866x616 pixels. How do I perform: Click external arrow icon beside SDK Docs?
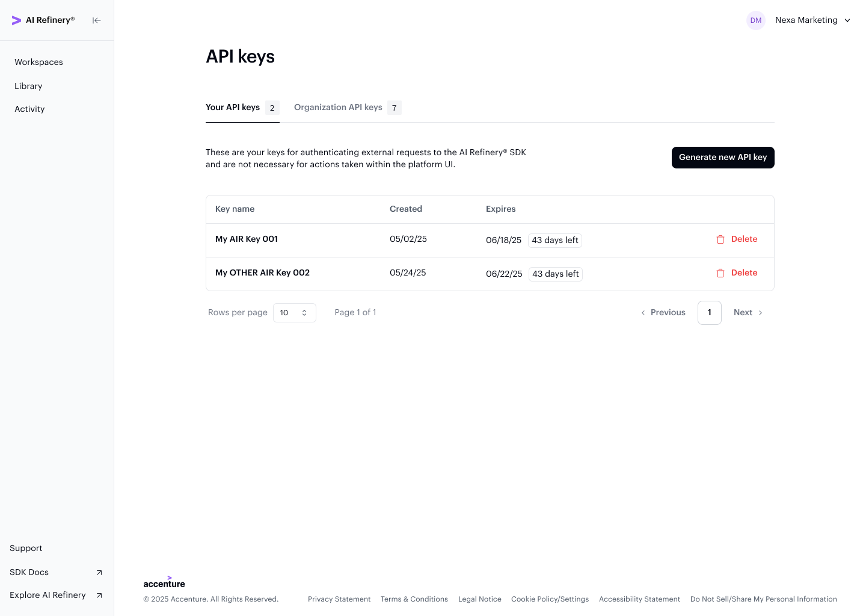point(99,573)
